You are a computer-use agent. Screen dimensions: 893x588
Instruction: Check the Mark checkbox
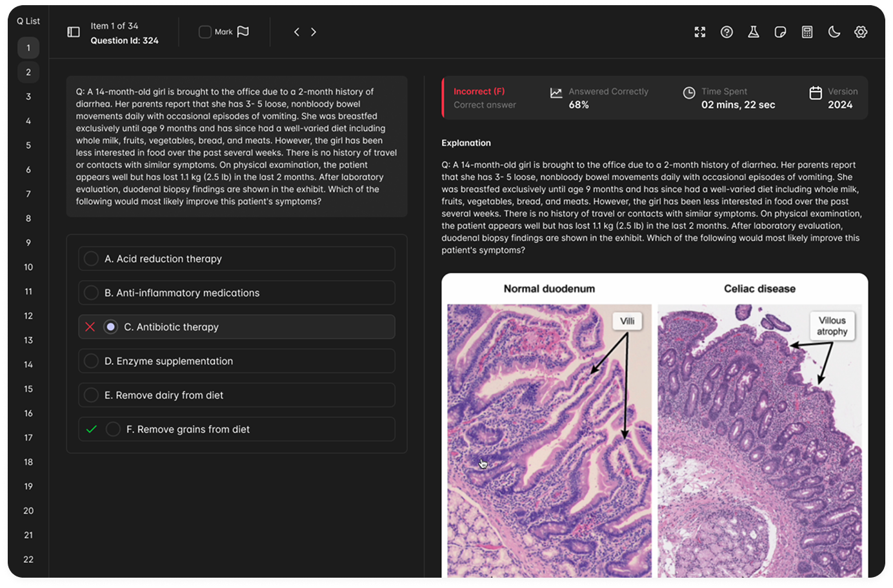204,31
